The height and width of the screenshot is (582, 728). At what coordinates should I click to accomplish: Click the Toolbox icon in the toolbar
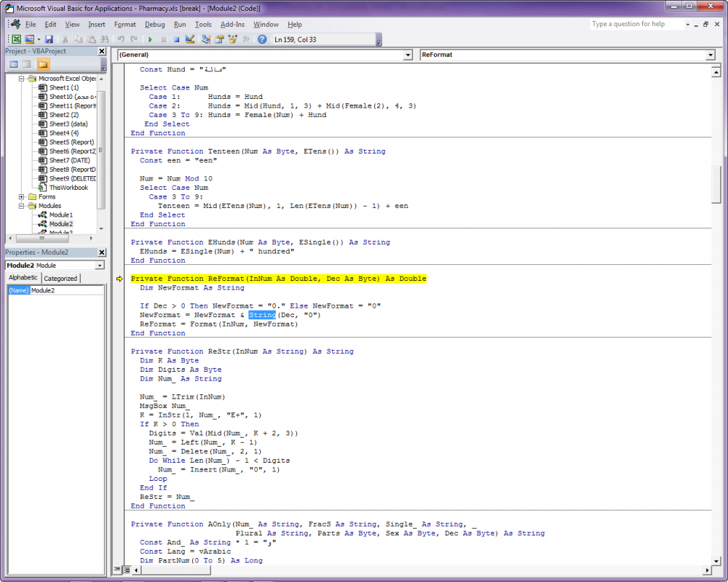[245, 39]
